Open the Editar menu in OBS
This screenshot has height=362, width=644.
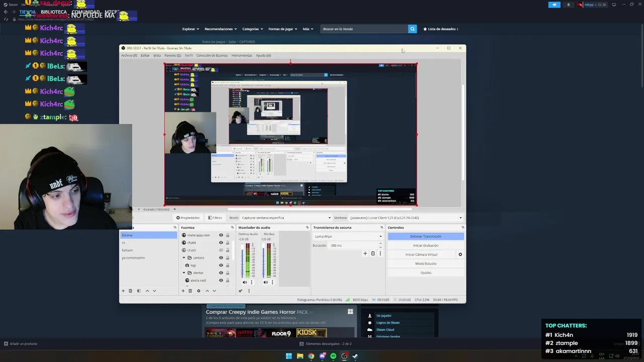pyautogui.click(x=145, y=55)
